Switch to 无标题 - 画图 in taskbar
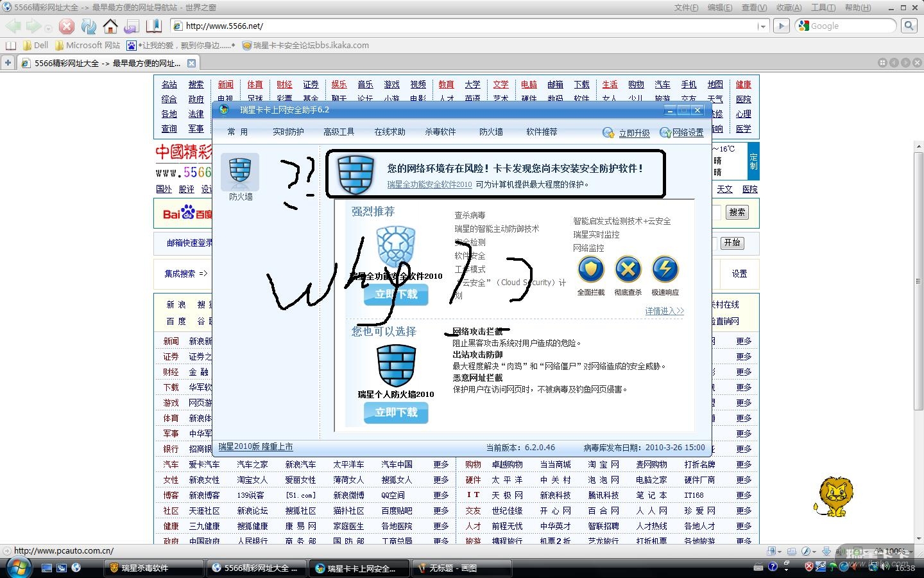The width and height of the screenshot is (924, 578). (462, 568)
